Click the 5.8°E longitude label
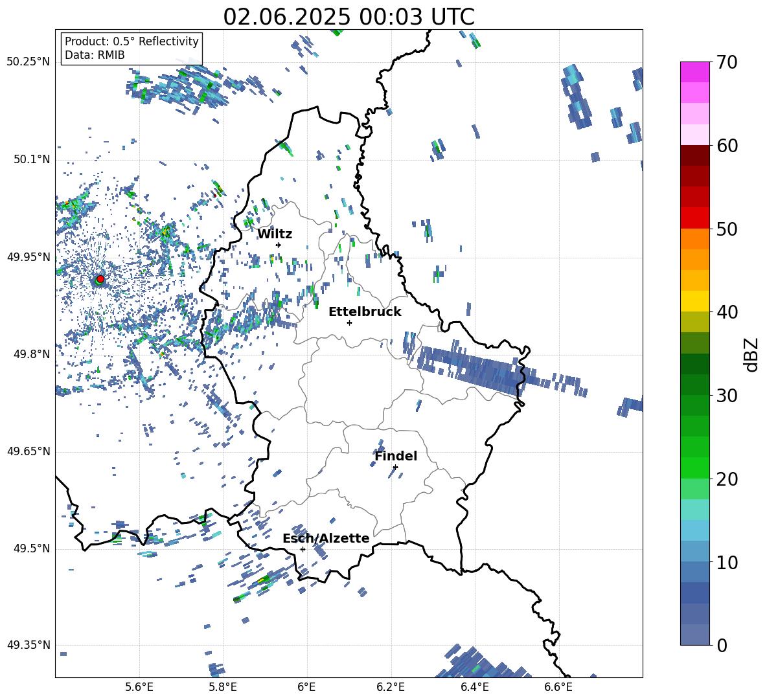Image resolution: width=767 pixels, height=700 pixels. [x=223, y=688]
